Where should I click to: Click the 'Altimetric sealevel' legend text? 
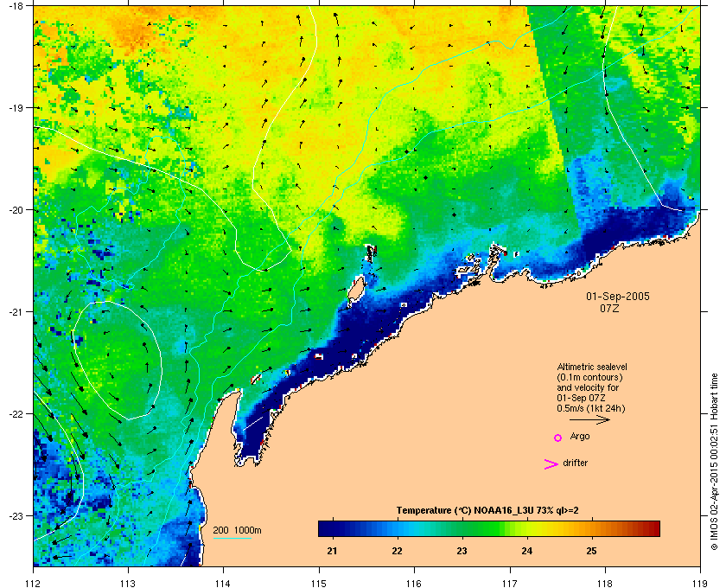tap(592, 367)
